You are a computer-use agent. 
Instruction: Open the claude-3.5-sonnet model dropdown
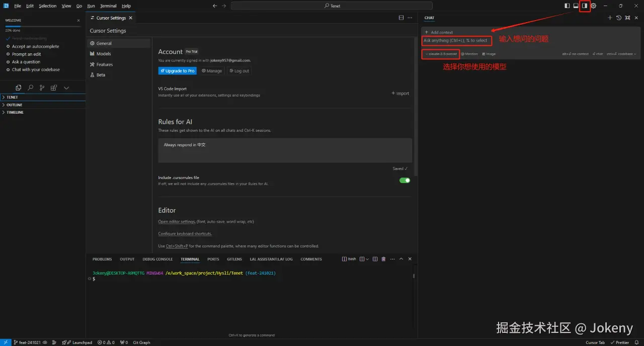pos(441,54)
